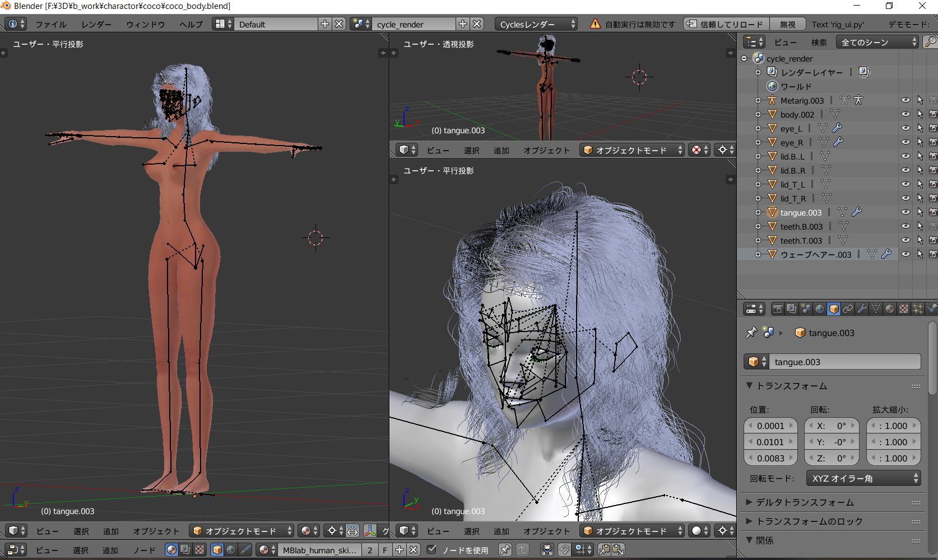Click the X rotation value field
Screen dimensions: 938x560
click(832, 426)
